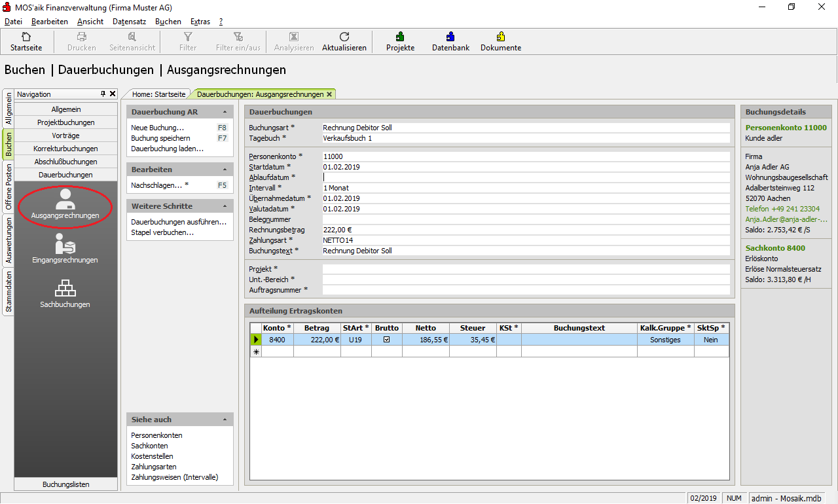Open the Auswertungen vertical side tab
Image resolution: width=838 pixels, height=504 pixels.
[x=9, y=240]
